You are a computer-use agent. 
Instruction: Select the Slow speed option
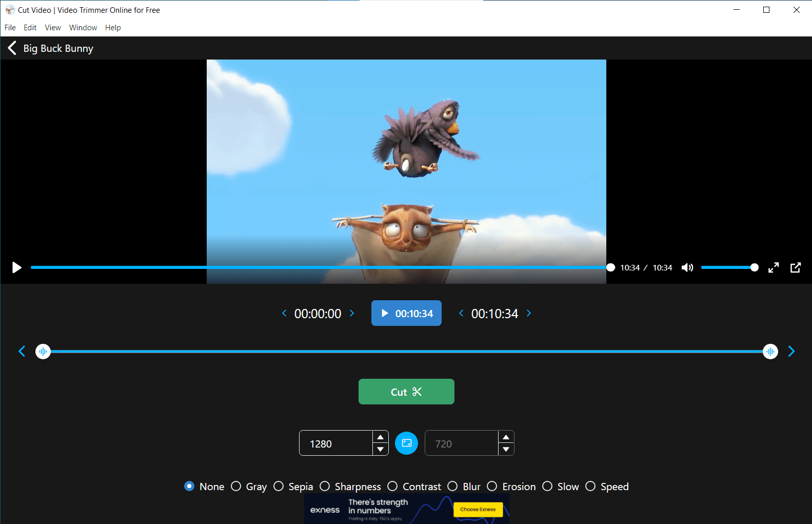tap(561, 487)
